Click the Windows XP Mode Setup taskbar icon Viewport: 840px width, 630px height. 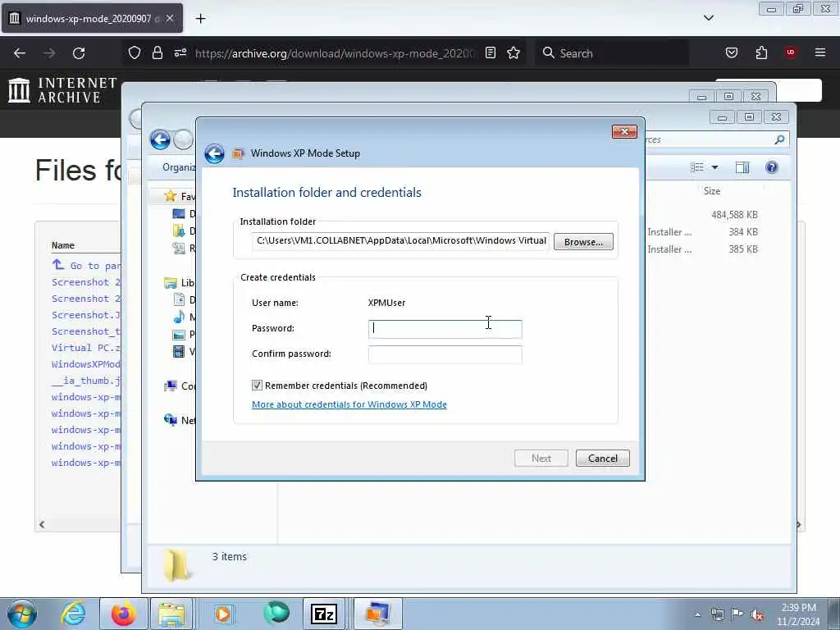[377, 614]
